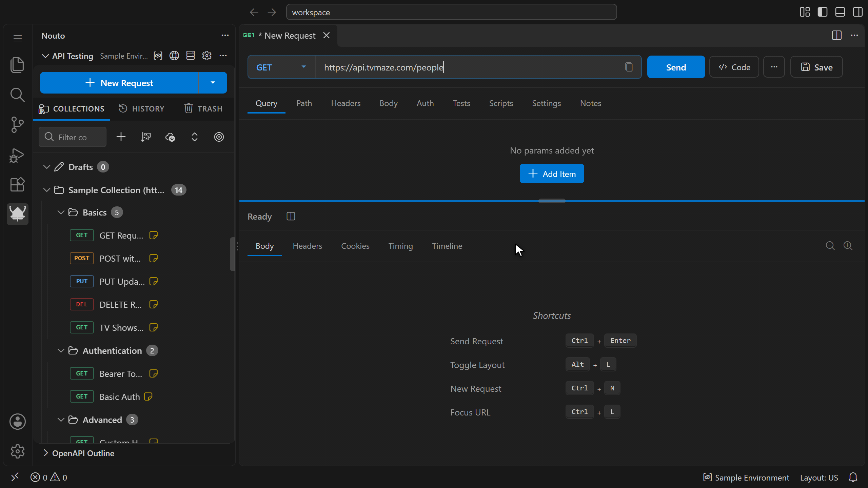Open the notes icon for Basic Auth request
The width and height of the screenshot is (868, 488).
tap(148, 396)
